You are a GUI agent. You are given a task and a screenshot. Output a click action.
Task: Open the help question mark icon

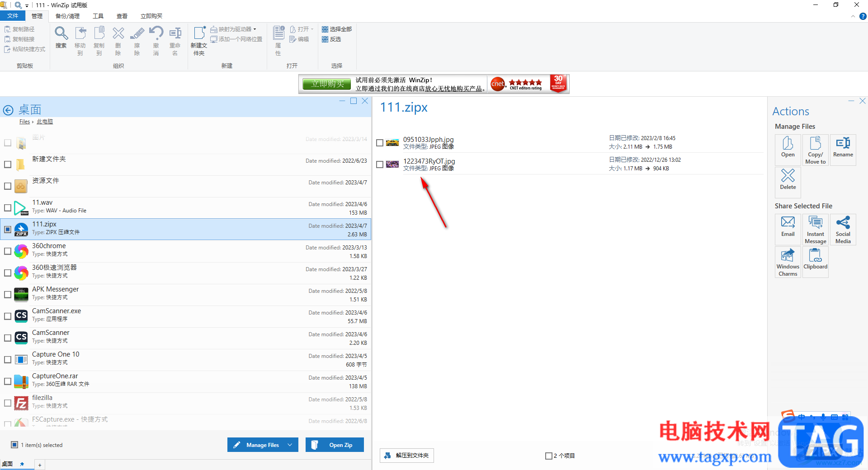(x=863, y=16)
